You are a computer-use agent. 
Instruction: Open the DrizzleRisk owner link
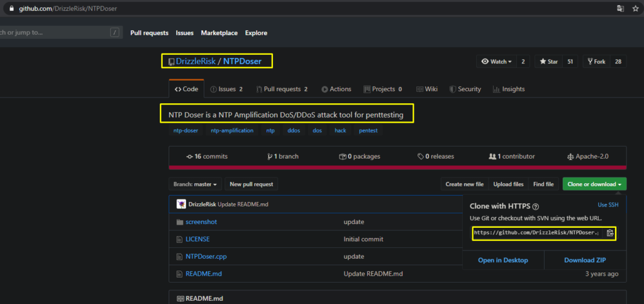tap(196, 62)
